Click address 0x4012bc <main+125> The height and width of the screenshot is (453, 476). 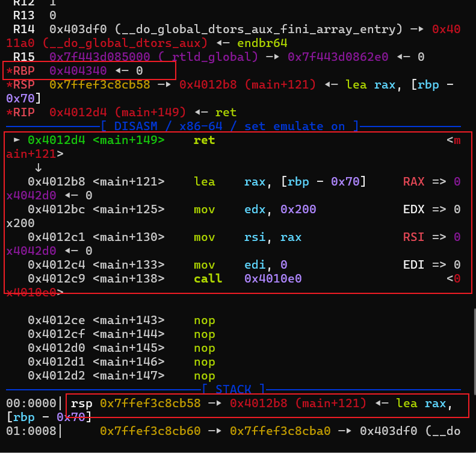(96, 210)
